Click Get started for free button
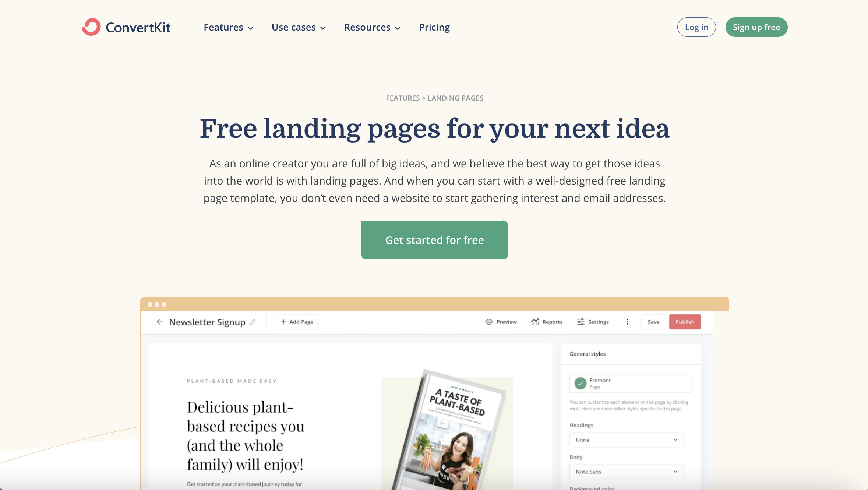 [x=435, y=239]
